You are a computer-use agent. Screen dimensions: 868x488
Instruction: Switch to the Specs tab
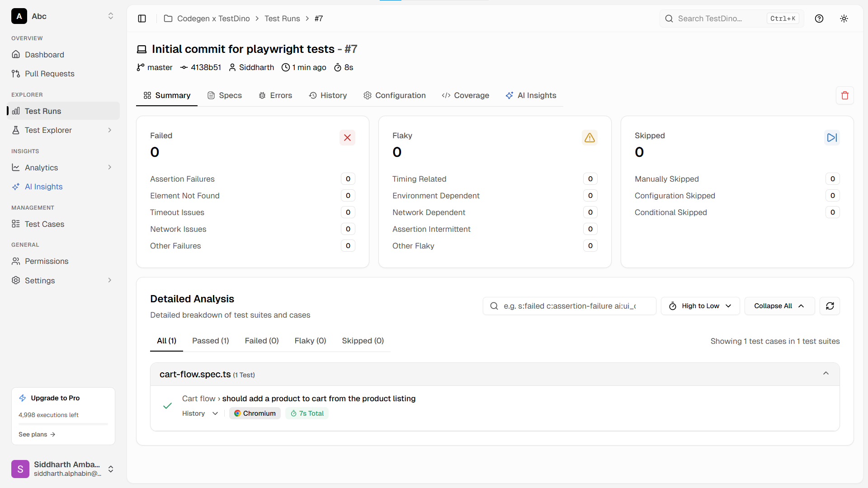pos(225,95)
